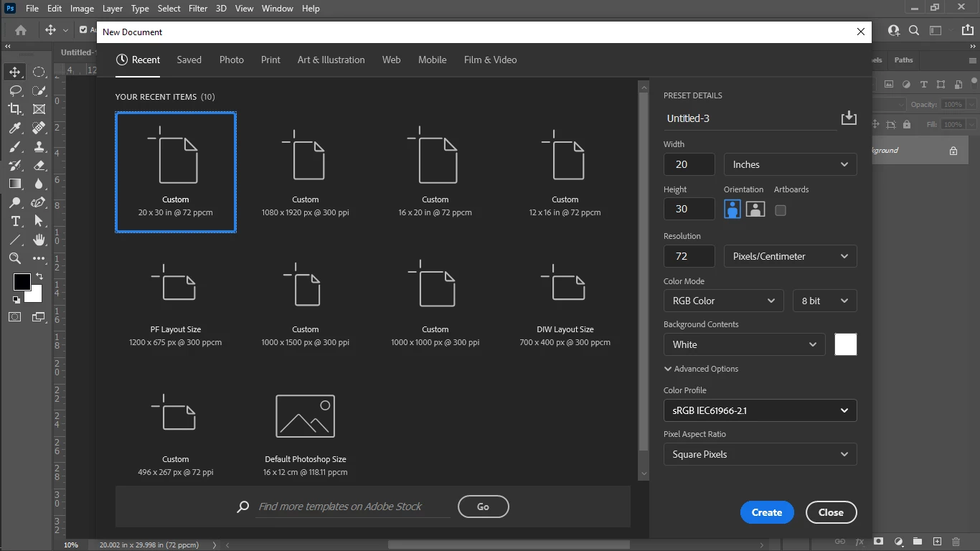Select the Eyedropper tool
Viewport: 980px width, 551px height.
click(14, 128)
